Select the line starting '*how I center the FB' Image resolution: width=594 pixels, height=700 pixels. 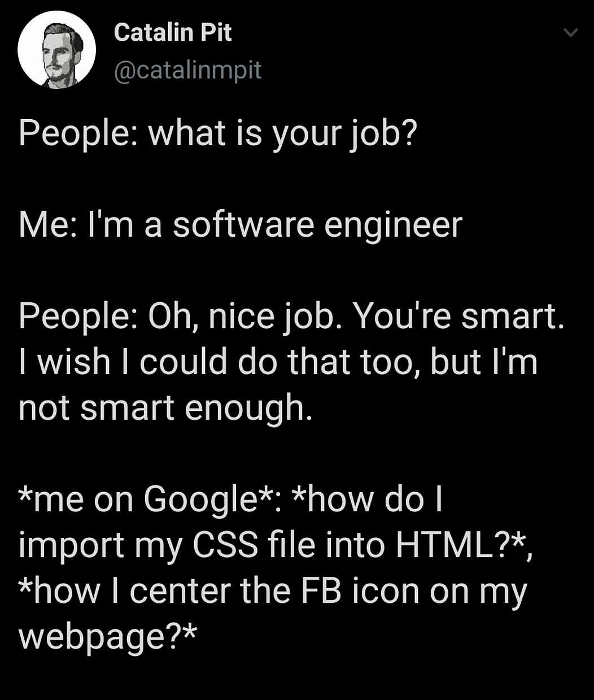[x=273, y=591]
